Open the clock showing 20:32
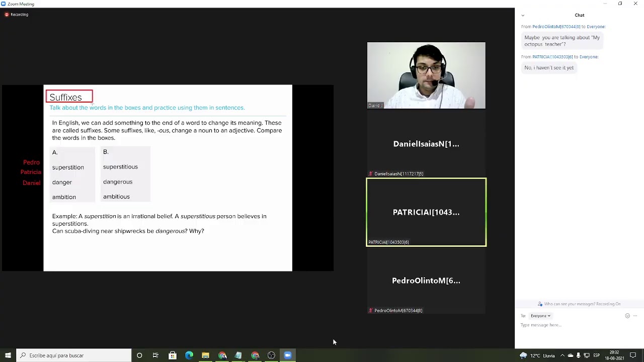 (614, 355)
